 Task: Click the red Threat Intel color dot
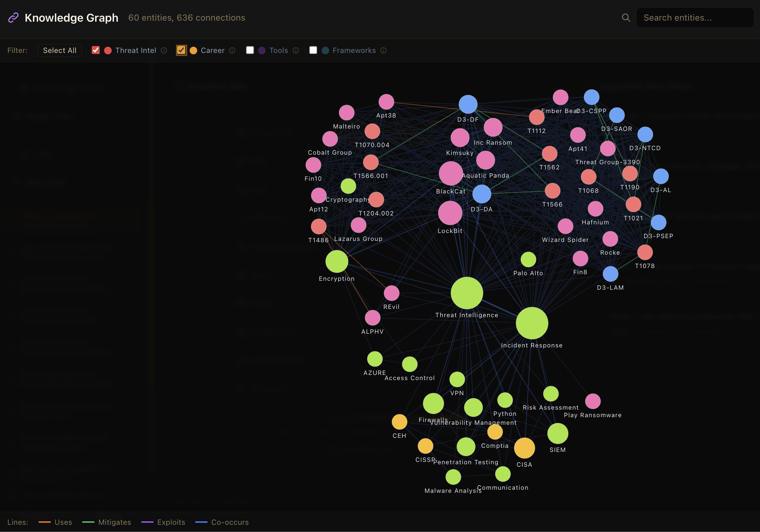[108, 51]
